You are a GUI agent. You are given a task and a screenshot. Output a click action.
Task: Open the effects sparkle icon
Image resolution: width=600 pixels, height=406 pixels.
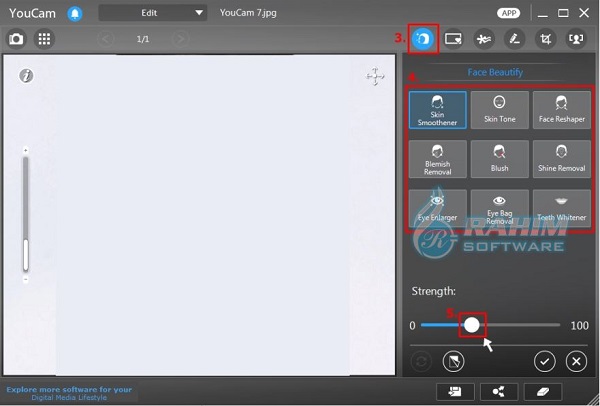(x=484, y=39)
